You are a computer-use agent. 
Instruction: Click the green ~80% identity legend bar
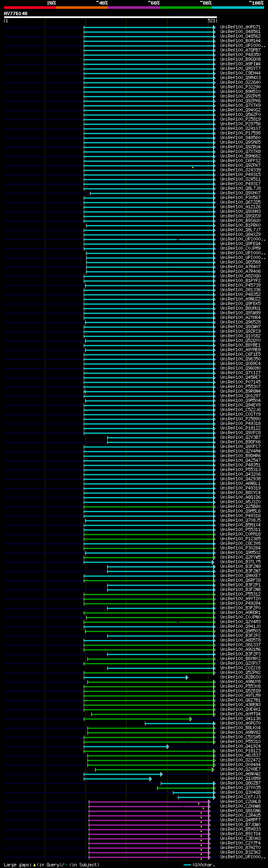186,8
